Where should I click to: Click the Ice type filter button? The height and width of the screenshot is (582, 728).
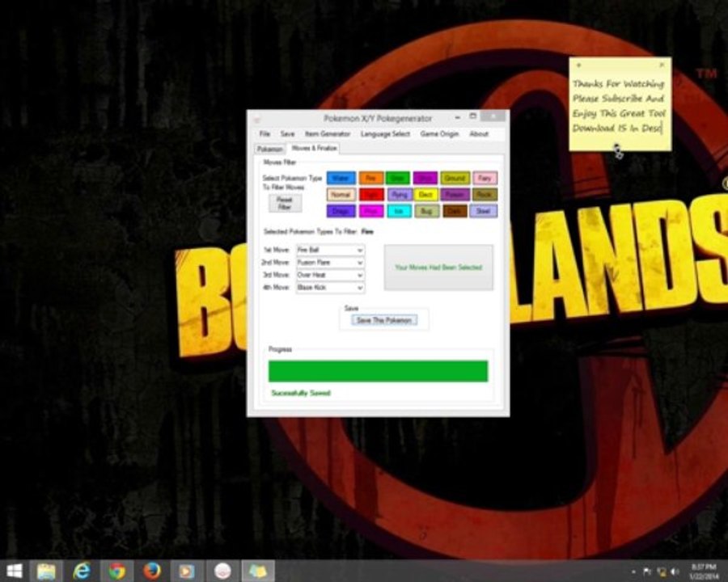399,211
